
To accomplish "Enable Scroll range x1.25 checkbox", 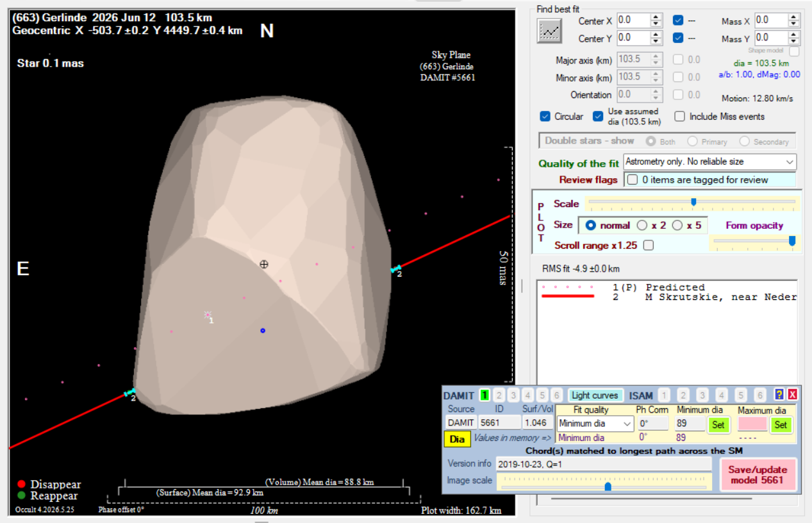I will pyautogui.click(x=648, y=245).
